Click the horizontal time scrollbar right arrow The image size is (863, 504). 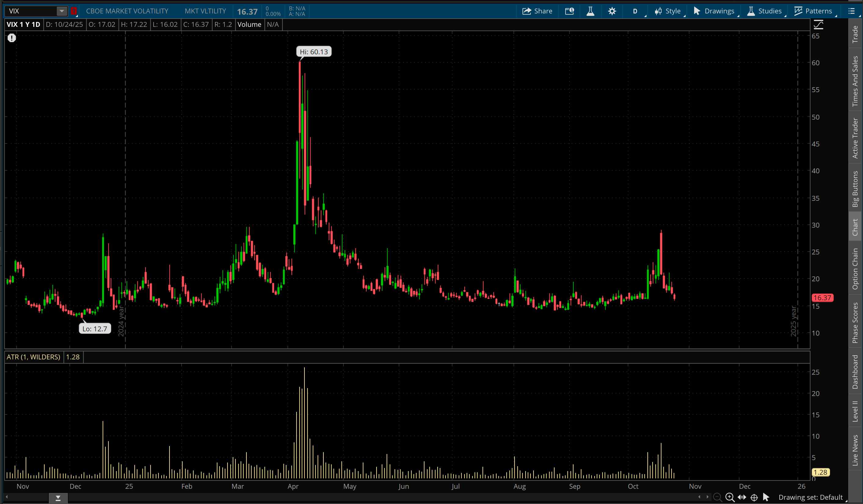pyautogui.click(x=708, y=497)
